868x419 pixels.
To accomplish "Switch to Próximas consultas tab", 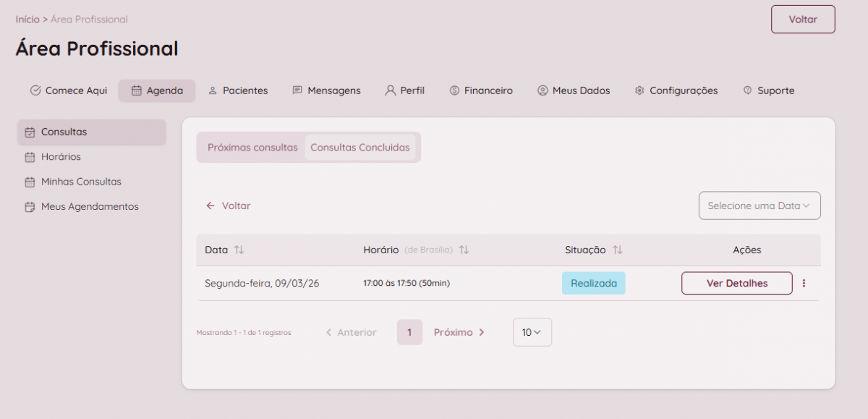I will 252,148.
